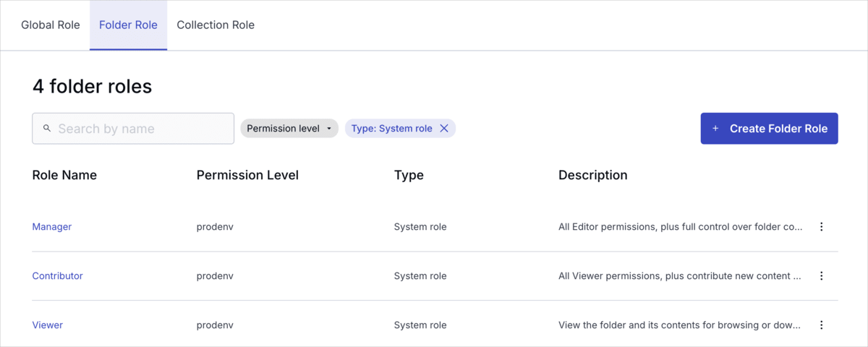Image resolution: width=868 pixels, height=347 pixels.
Task: Open the three-dot menu for Contributor role
Action: pyautogui.click(x=821, y=276)
